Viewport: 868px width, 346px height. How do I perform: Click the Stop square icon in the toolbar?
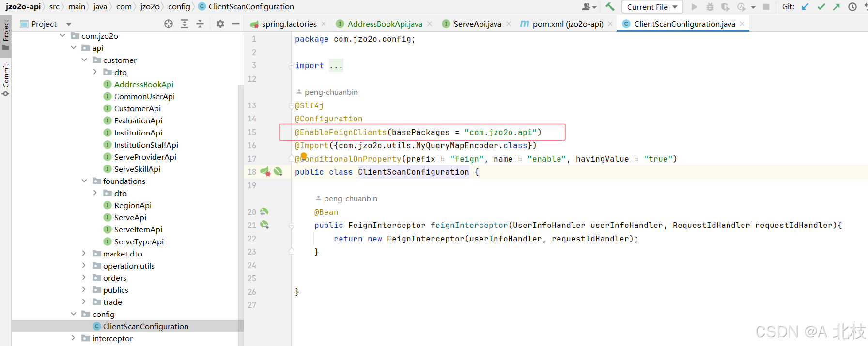[766, 7]
